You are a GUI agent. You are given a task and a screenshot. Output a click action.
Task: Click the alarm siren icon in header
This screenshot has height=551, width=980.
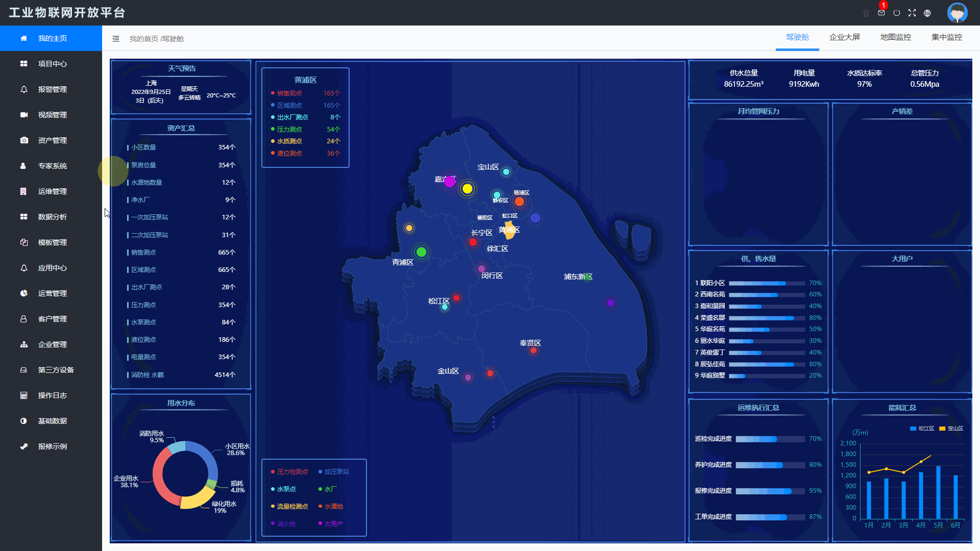click(x=866, y=13)
